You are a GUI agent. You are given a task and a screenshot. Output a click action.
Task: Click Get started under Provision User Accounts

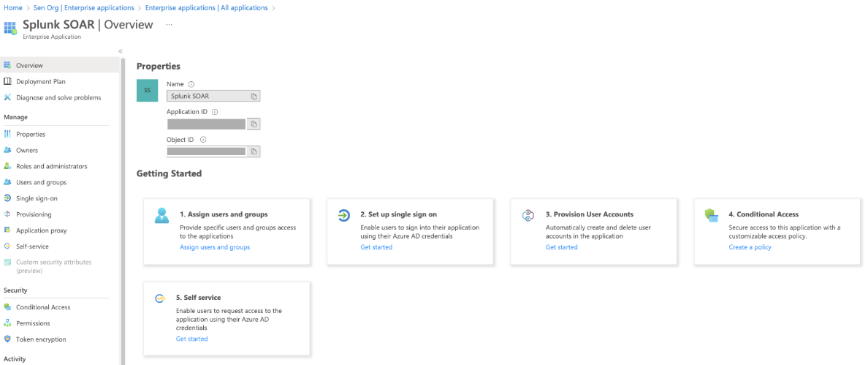pos(561,247)
